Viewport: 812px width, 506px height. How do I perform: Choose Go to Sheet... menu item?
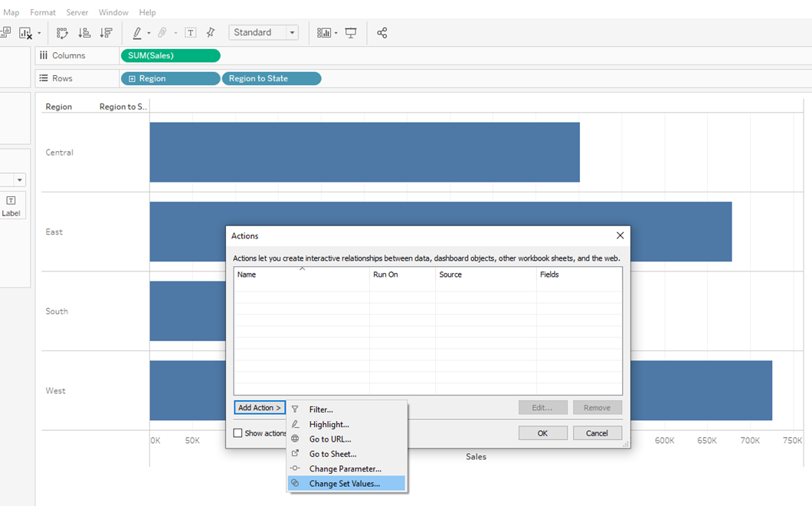tap(346, 454)
